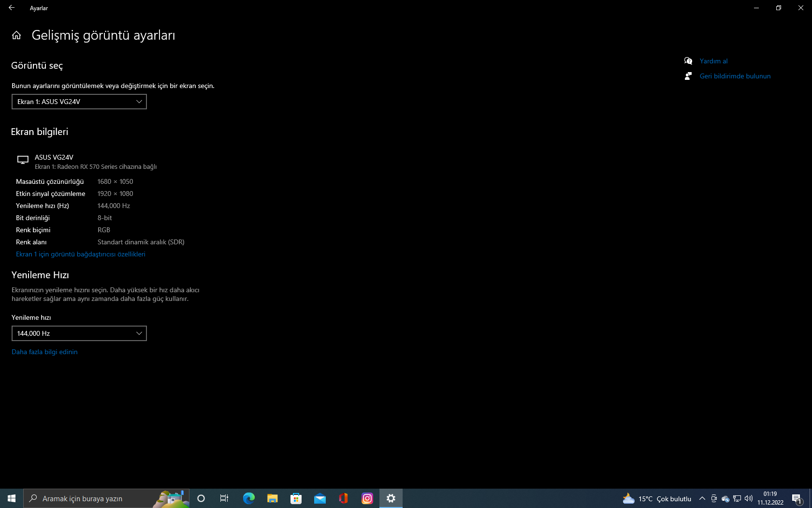Click the Bit derinliği label
Image resolution: width=812 pixels, height=508 pixels.
click(x=33, y=218)
